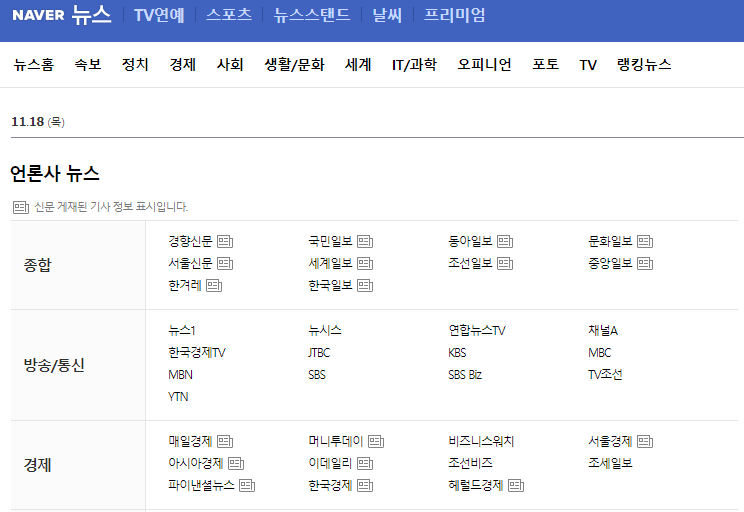Click the 11.18 (목) date text
744x512 pixels.
pos(38,122)
